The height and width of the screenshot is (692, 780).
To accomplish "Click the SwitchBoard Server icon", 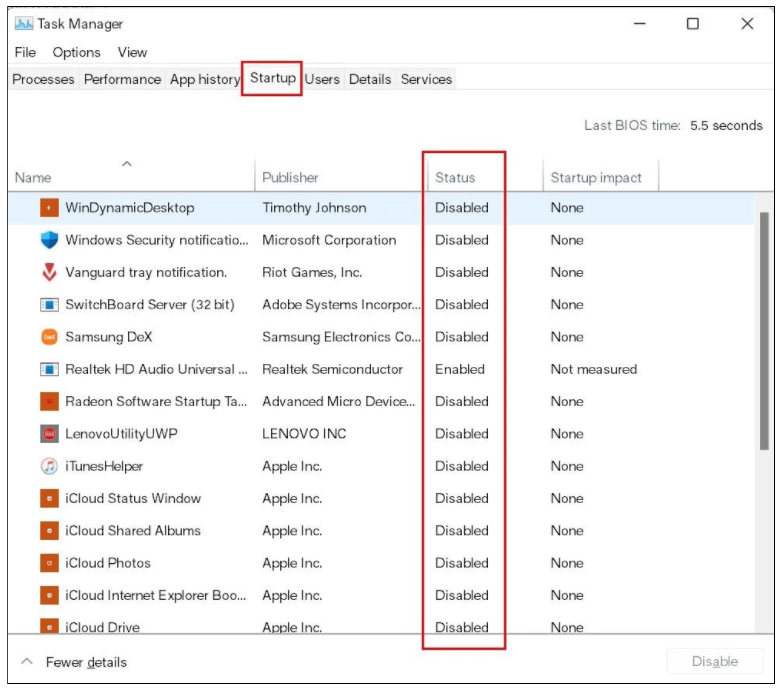I will coord(49,304).
